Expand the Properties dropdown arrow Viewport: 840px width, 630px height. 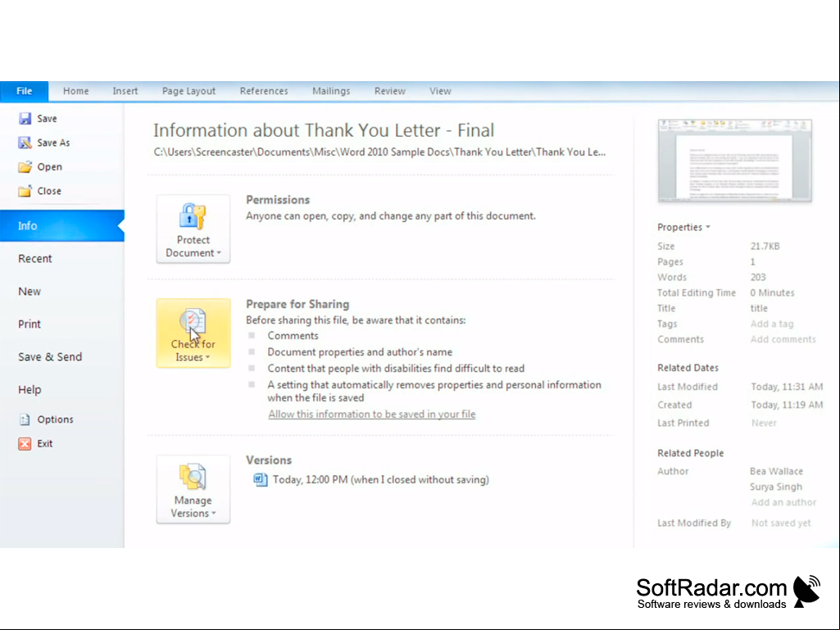pyautogui.click(x=708, y=227)
